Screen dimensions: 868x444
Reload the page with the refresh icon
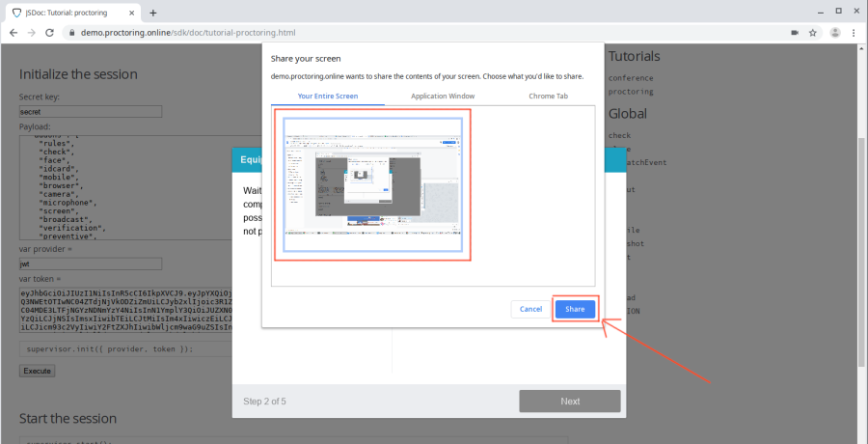click(x=49, y=33)
